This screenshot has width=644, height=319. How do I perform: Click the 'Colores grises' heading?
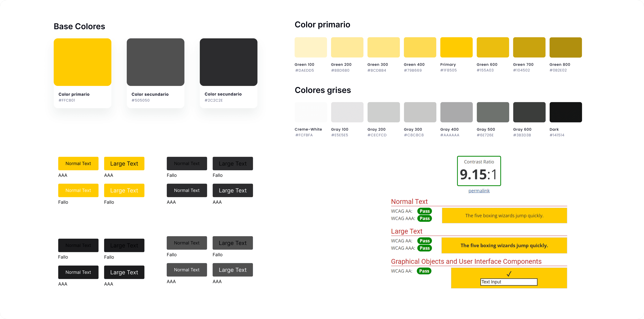323,90
